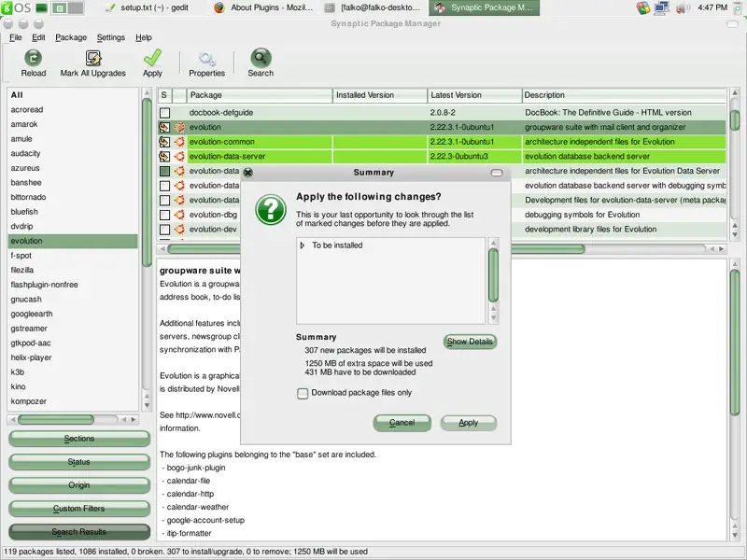Click the Origin filter button
Image resolution: width=747 pixels, height=560 pixels.
point(79,485)
